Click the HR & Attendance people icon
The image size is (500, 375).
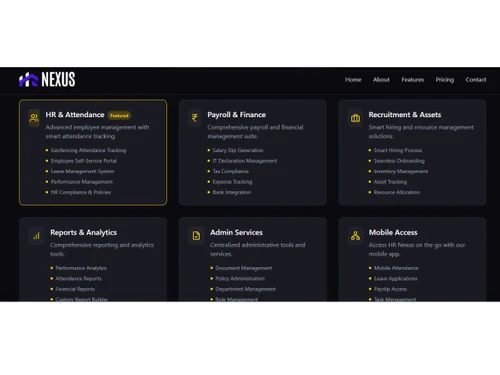coord(34,118)
